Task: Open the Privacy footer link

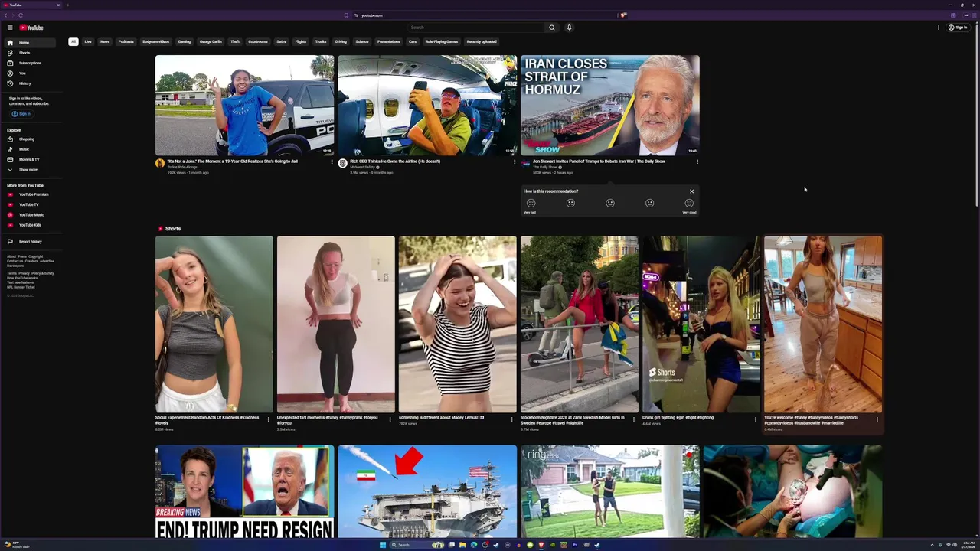Action: (x=24, y=273)
